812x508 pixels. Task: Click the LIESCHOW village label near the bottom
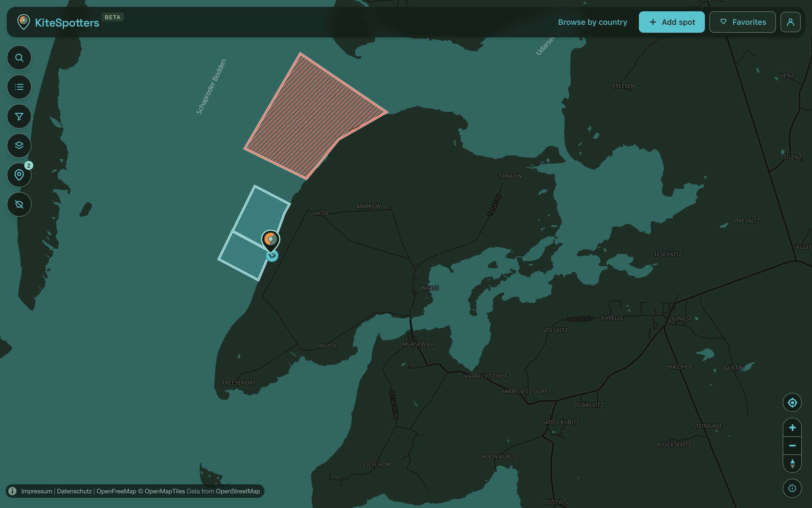coord(377,465)
